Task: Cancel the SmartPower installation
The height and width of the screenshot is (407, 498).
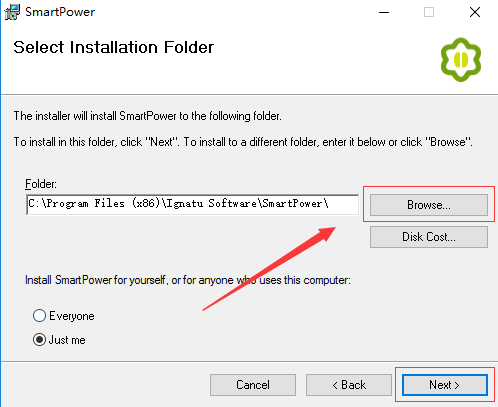Action: 253,385
